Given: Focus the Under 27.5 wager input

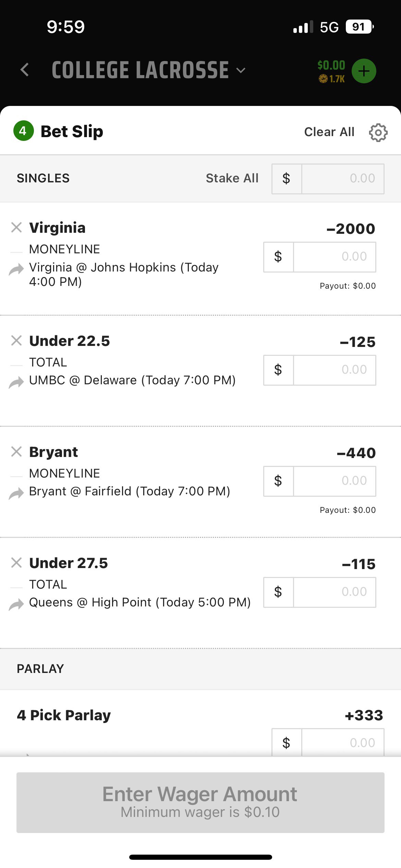Looking at the screenshot, I should click(x=334, y=592).
